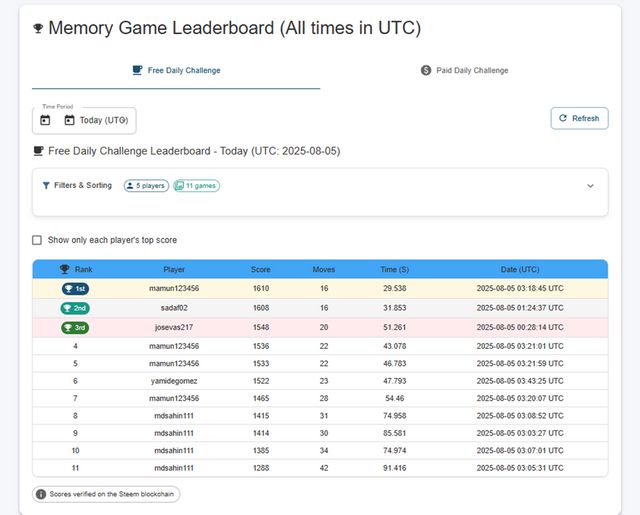Click the second calendar icon next to Today (UTC)
The width and height of the screenshot is (640, 515).
69,120
